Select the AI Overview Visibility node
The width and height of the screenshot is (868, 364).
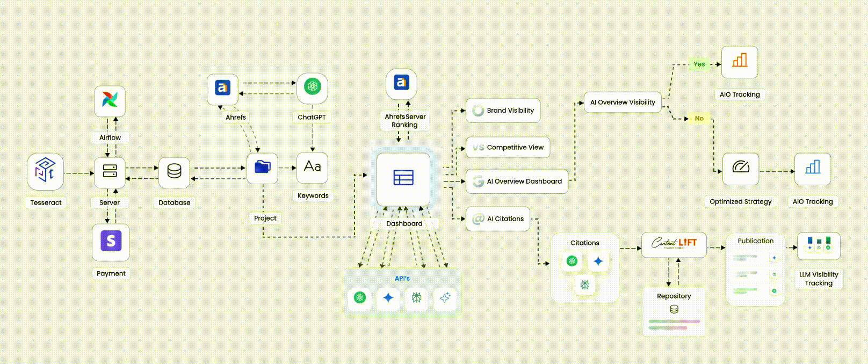623,102
